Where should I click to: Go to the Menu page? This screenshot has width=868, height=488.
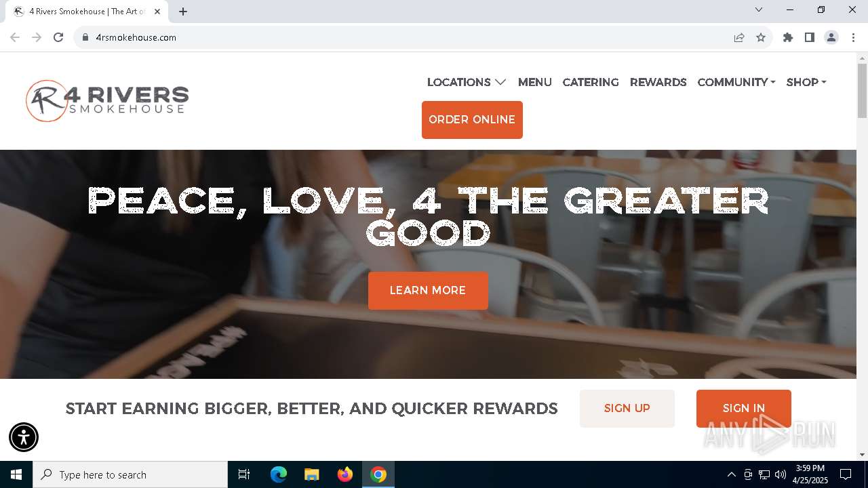(535, 82)
